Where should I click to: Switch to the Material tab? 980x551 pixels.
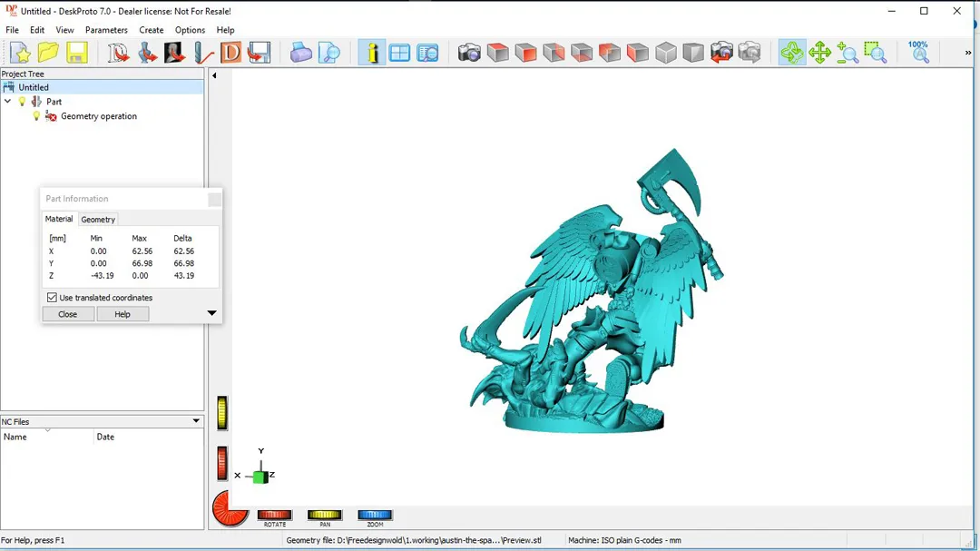[59, 219]
